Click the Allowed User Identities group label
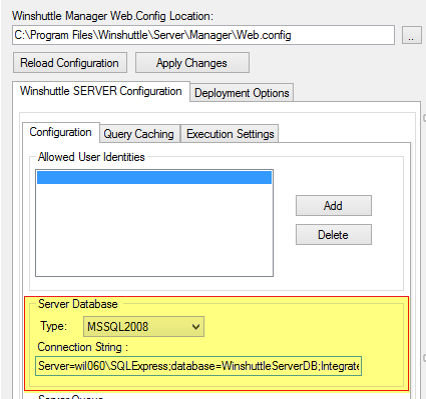This screenshot has width=426, height=399. (91, 157)
